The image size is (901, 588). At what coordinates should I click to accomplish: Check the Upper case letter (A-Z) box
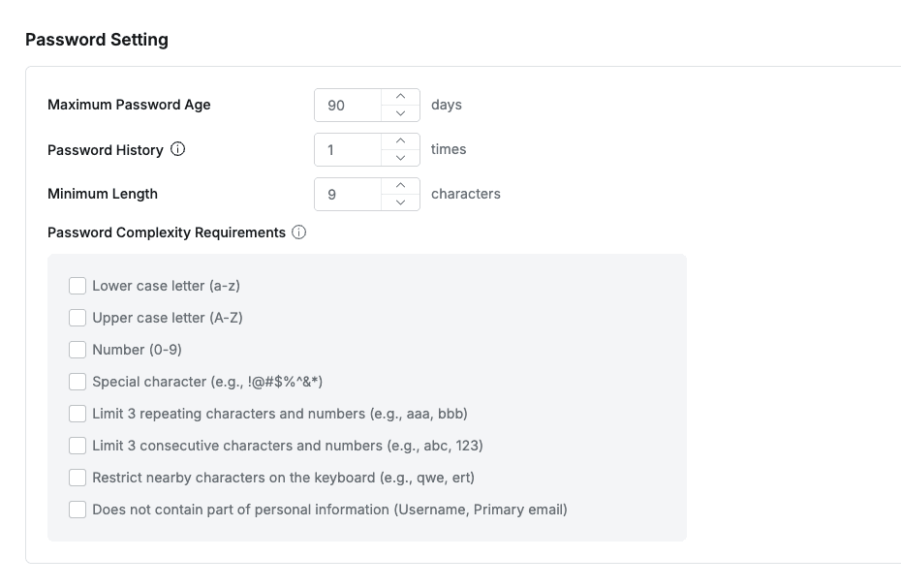[78, 318]
